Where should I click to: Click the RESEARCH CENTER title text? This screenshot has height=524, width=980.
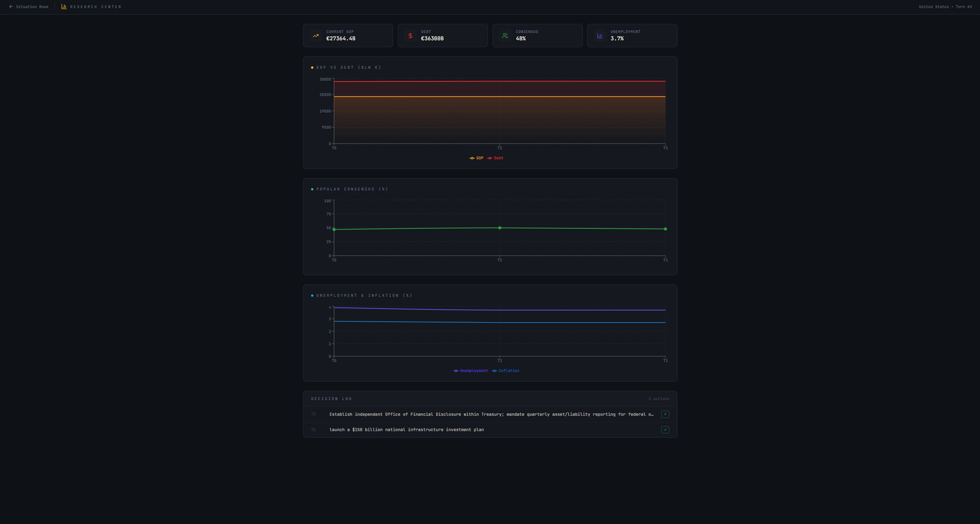point(96,7)
